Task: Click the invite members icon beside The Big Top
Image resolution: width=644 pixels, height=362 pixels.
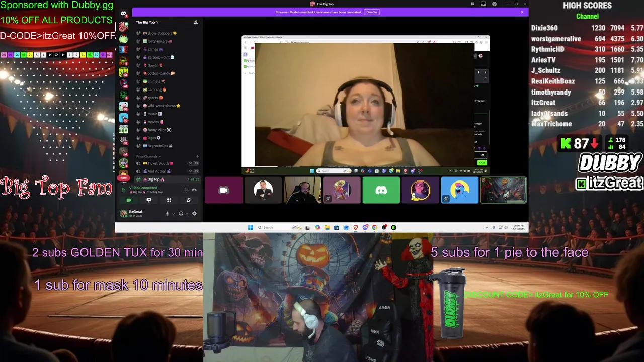Action: pos(196,22)
